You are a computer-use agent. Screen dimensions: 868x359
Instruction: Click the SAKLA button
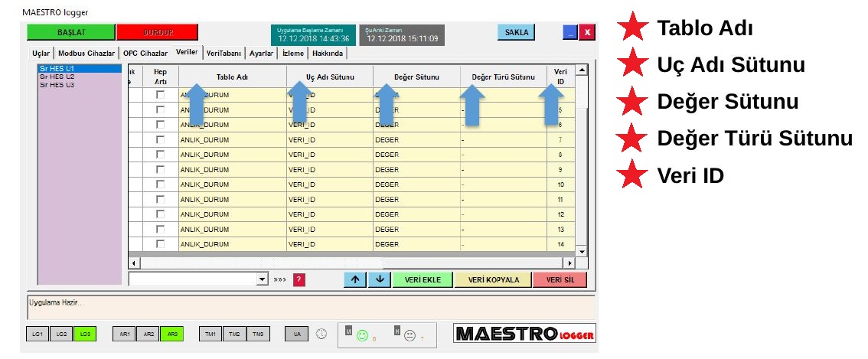[x=516, y=32]
